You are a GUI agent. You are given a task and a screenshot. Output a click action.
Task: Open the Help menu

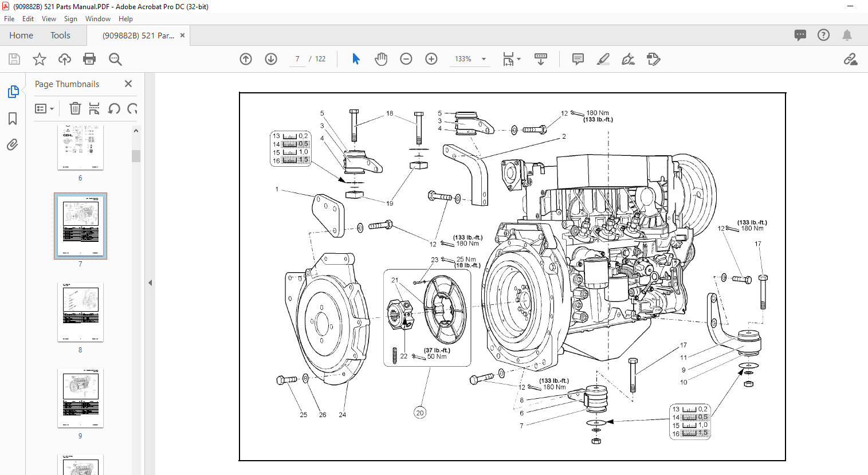point(125,19)
